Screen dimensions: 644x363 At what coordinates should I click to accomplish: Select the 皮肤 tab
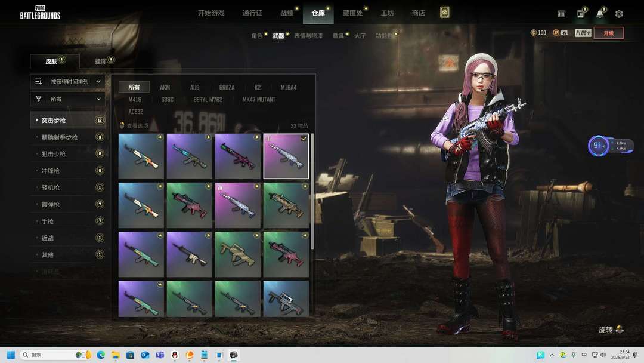[x=55, y=61]
